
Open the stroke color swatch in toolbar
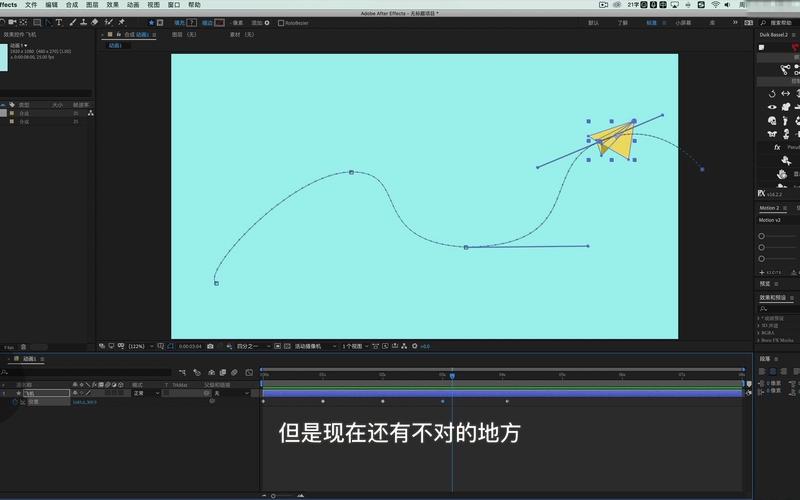(x=219, y=22)
